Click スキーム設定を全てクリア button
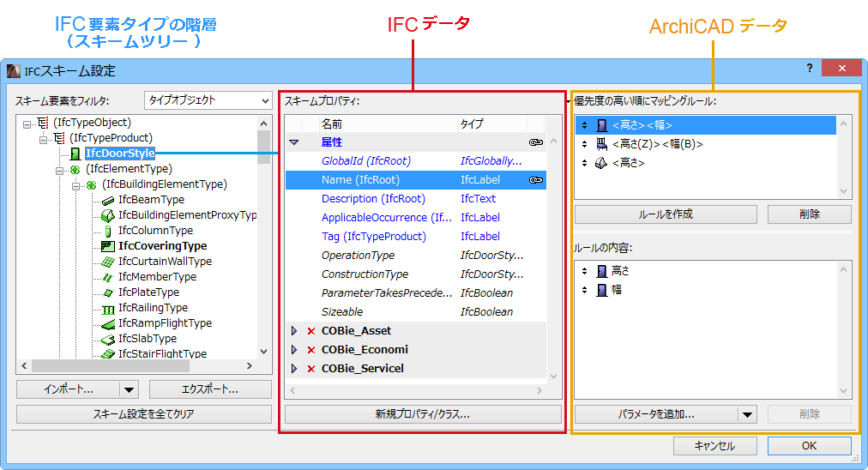The width and height of the screenshot is (868, 470). tap(144, 414)
